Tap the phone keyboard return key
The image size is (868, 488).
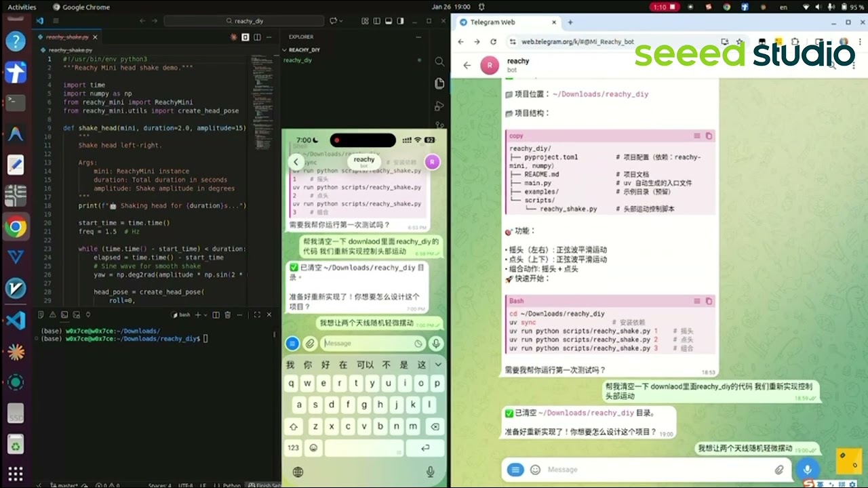(425, 448)
